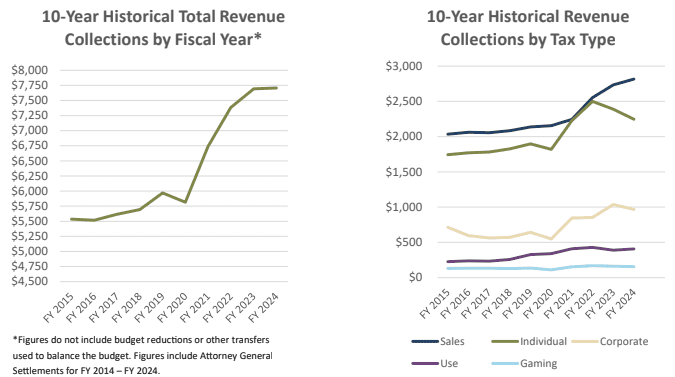Click the Total Revenue chart title
675x377 pixels.
163,28
